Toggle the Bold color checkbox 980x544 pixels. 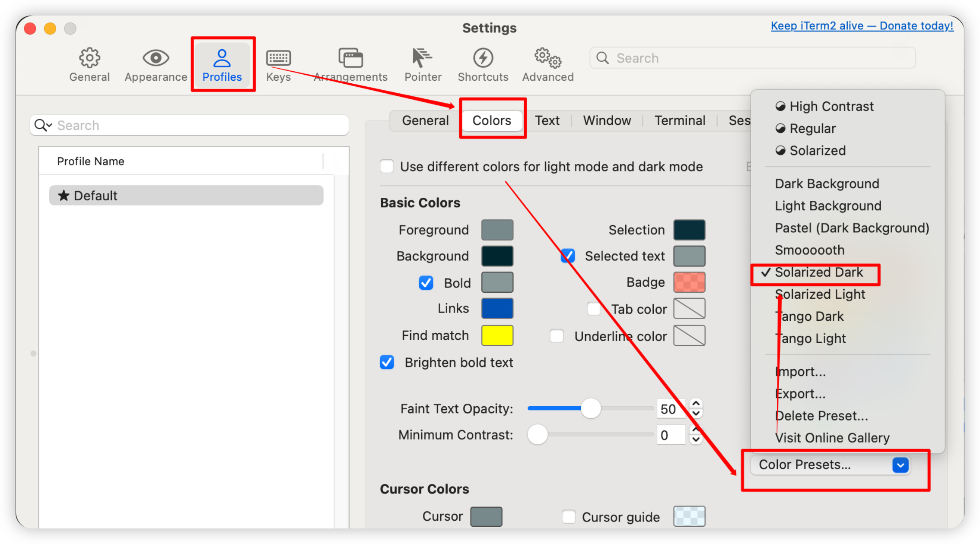coord(426,283)
